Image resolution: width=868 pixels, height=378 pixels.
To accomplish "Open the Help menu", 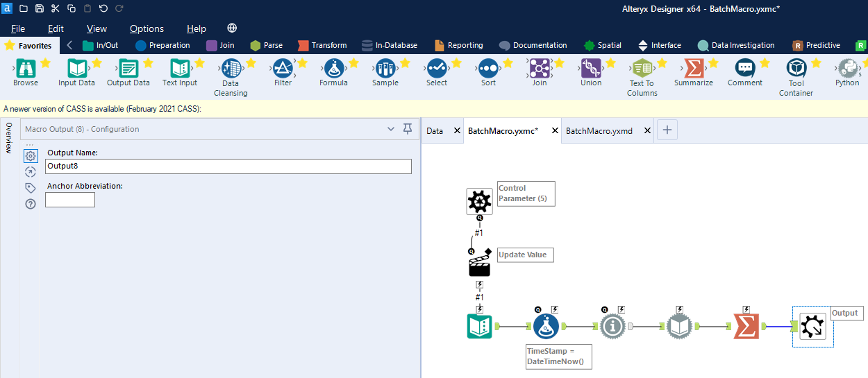I will click(x=197, y=28).
